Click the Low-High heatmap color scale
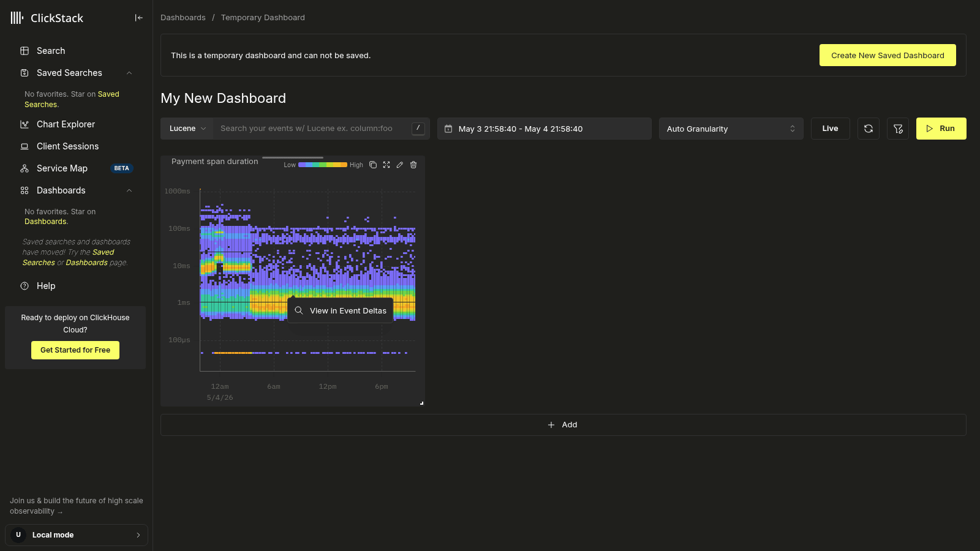Image resolution: width=980 pixels, height=551 pixels. [x=323, y=165]
